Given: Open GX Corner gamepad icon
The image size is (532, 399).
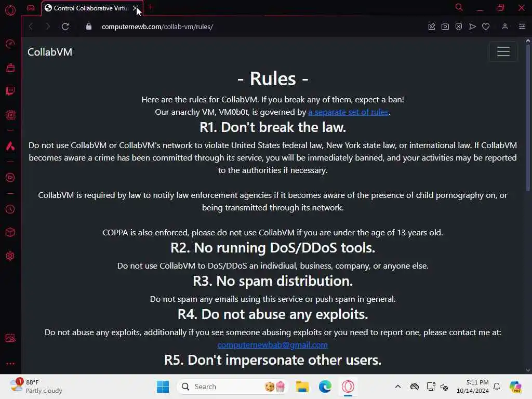Looking at the screenshot, I should [x=31, y=8].
